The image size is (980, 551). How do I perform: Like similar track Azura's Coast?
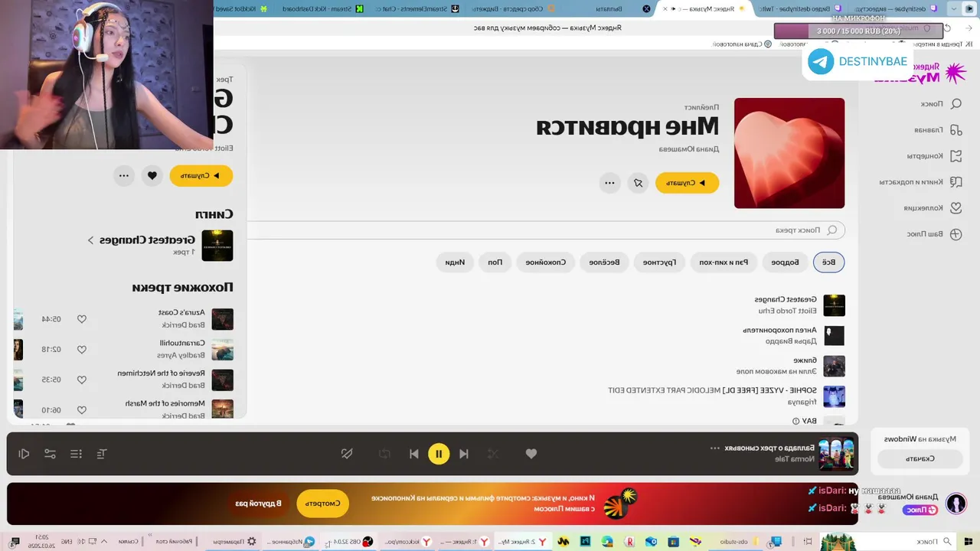tap(82, 319)
